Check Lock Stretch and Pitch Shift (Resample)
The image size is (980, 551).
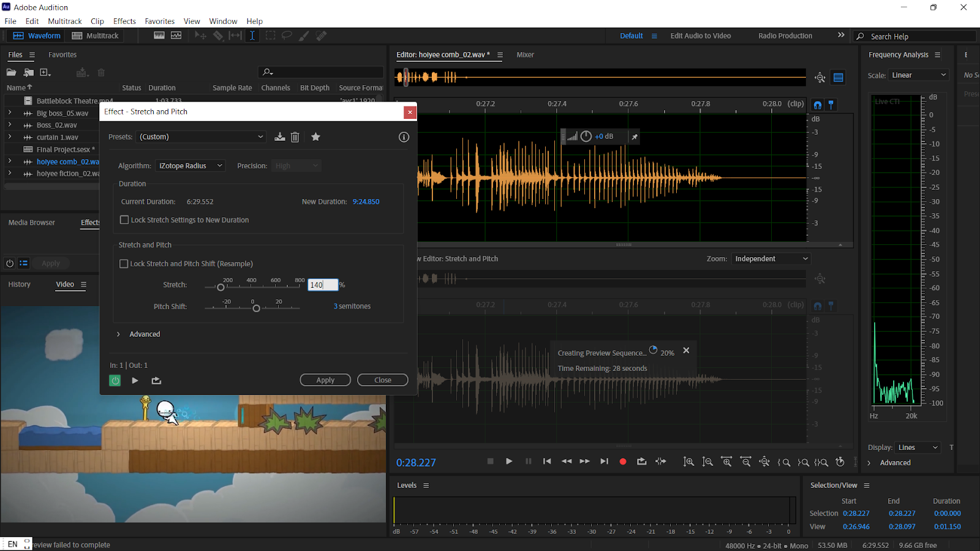click(124, 264)
